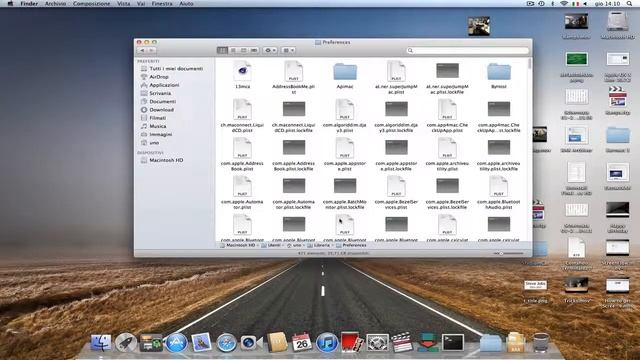Select the 13mca file icon
The image size is (640, 360).
point(242,71)
